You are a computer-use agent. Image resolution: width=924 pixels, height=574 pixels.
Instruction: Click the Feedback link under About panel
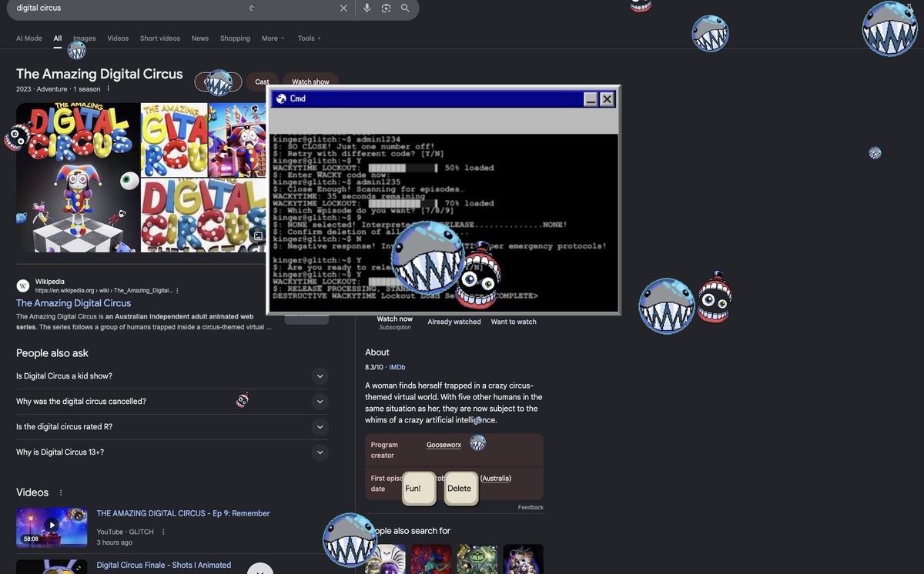coord(531,507)
